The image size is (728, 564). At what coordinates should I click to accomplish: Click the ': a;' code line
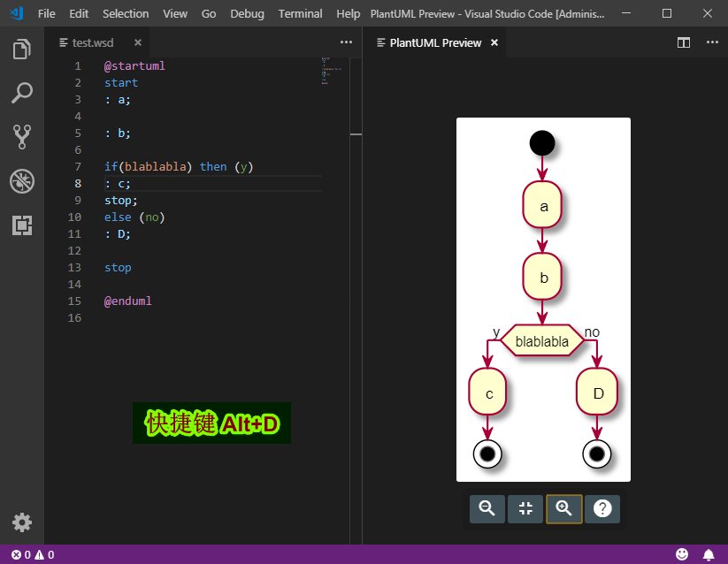coord(118,100)
